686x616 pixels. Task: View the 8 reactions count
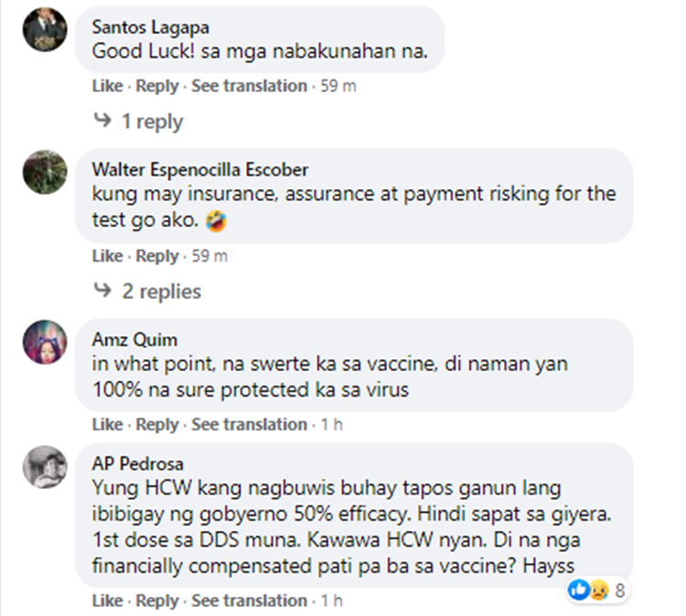coord(619,590)
